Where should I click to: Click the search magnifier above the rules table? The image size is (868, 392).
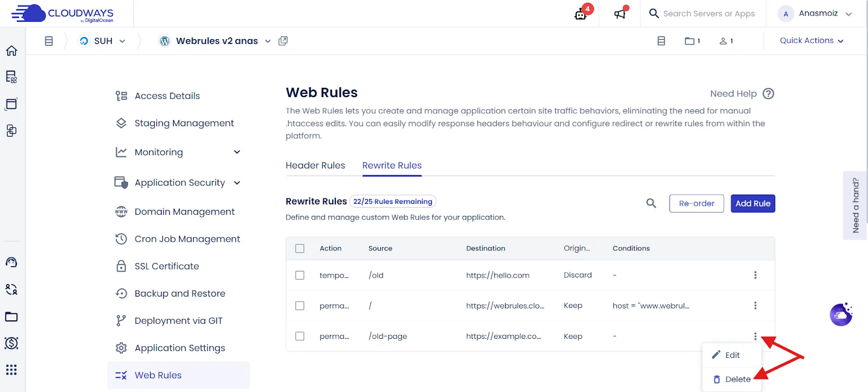(x=651, y=203)
